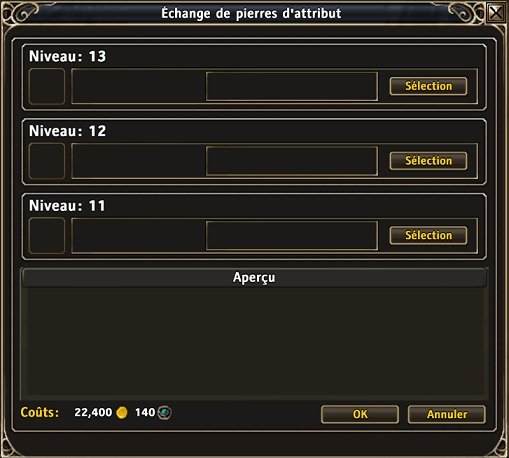Click the Niveau 11 stone item slot
The height and width of the screenshot is (458, 509).
click(47, 236)
